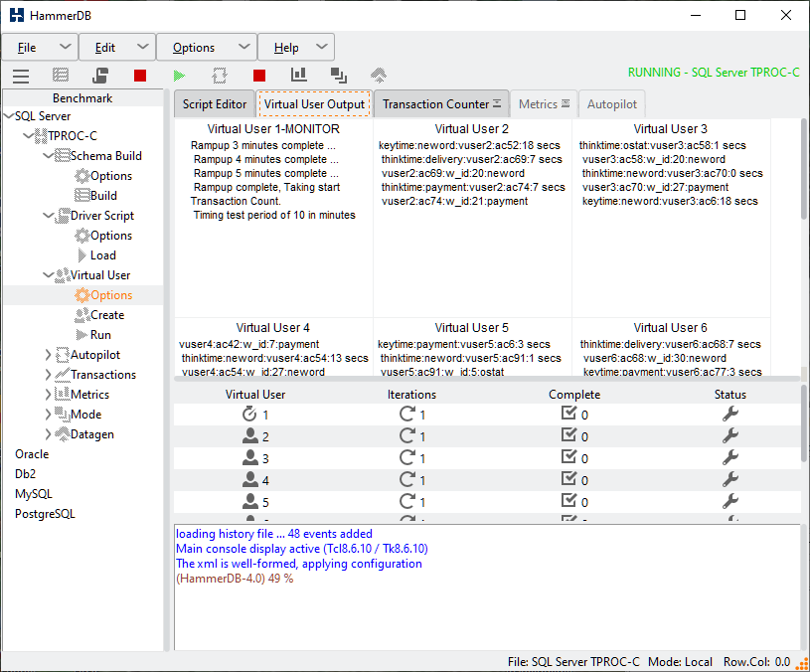Collapse the TPROC-C tree node

tap(29, 136)
